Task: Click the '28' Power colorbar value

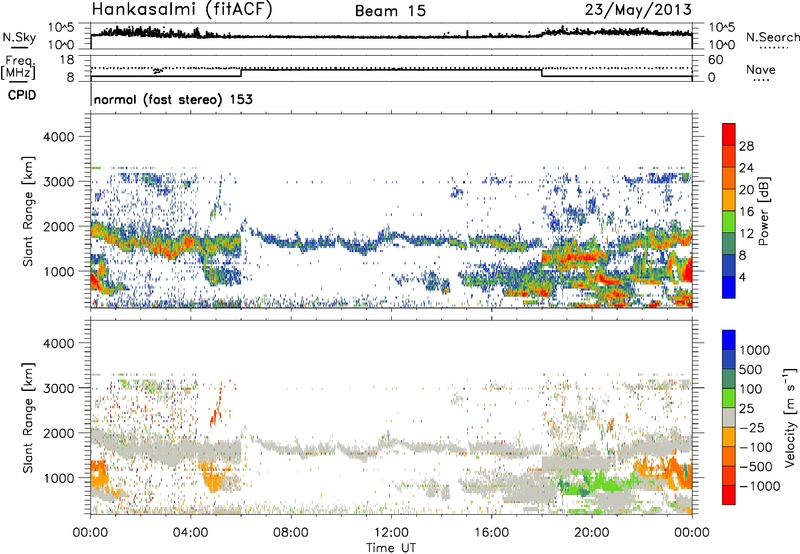Action: coord(746,146)
